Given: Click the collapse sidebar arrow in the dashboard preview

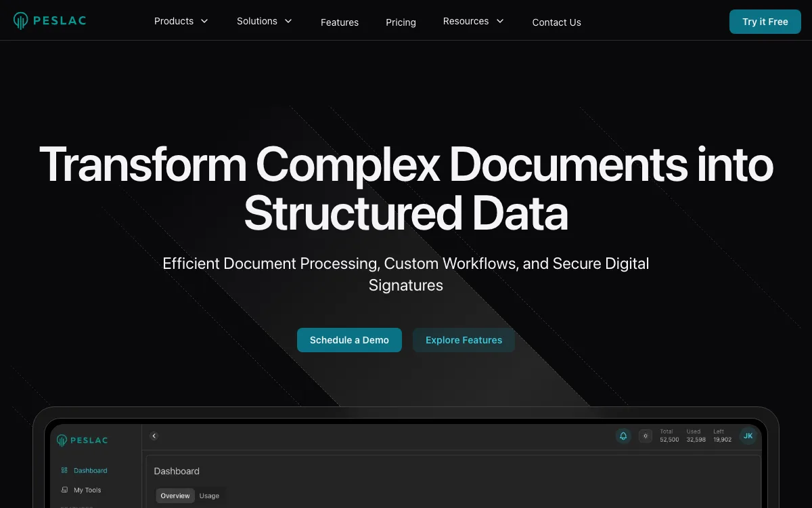Looking at the screenshot, I should 154,436.
